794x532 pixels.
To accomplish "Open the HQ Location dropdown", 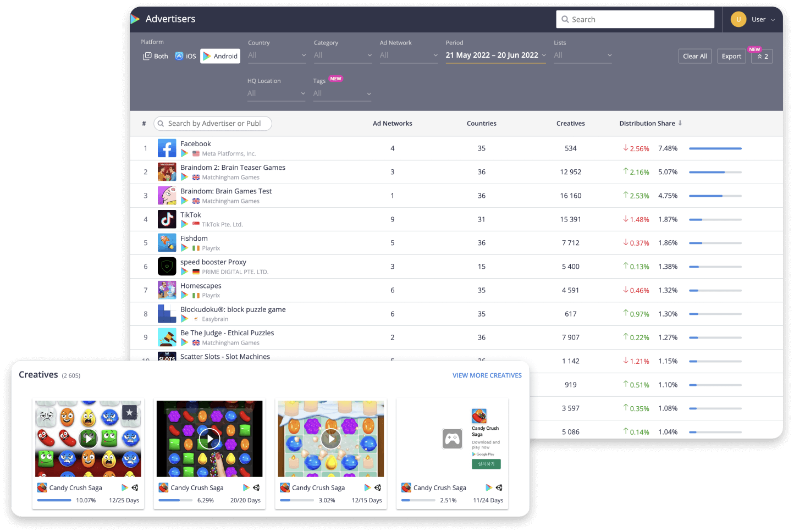I will click(277, 93).
